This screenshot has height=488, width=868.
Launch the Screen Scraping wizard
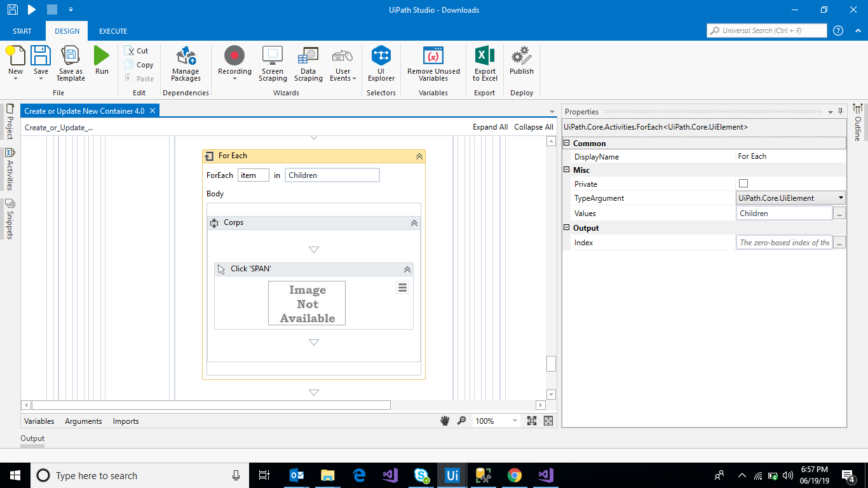(x=273, y=64)
